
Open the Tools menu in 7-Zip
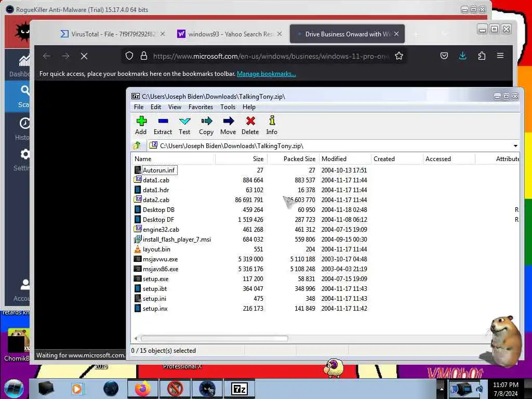(x=228, y=107)
